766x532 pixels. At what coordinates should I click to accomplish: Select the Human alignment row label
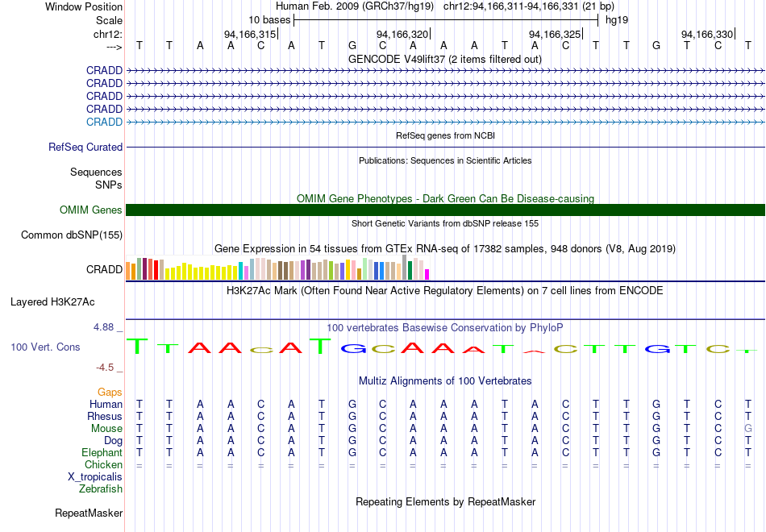coord(106,405)
